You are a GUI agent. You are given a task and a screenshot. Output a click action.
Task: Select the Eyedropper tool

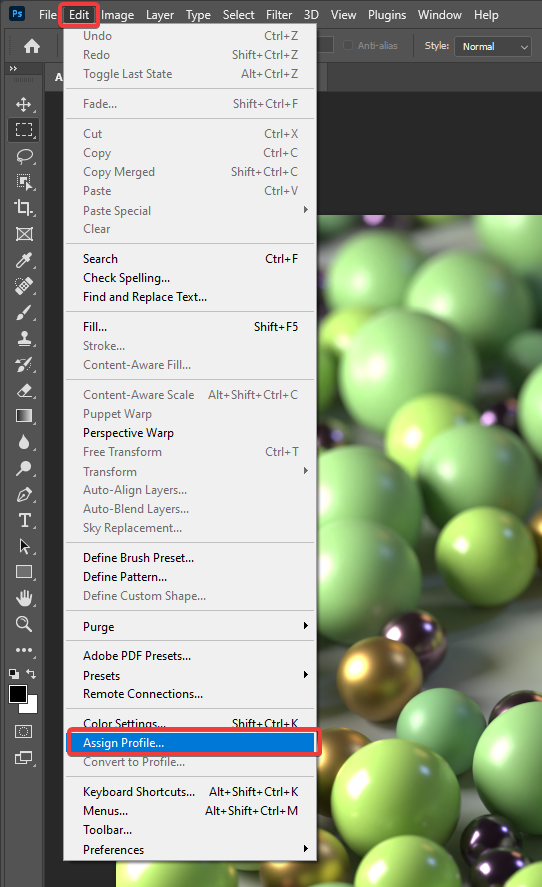24,260
